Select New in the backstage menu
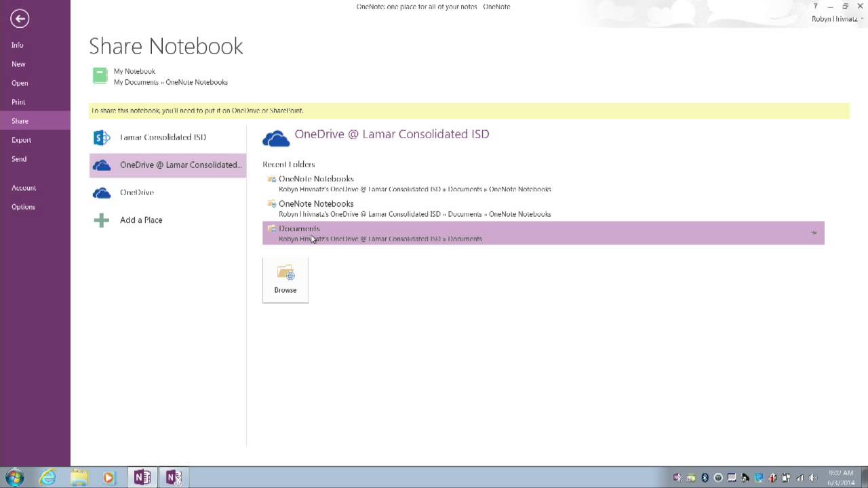 pyautogui.click(x=18, y=64)
